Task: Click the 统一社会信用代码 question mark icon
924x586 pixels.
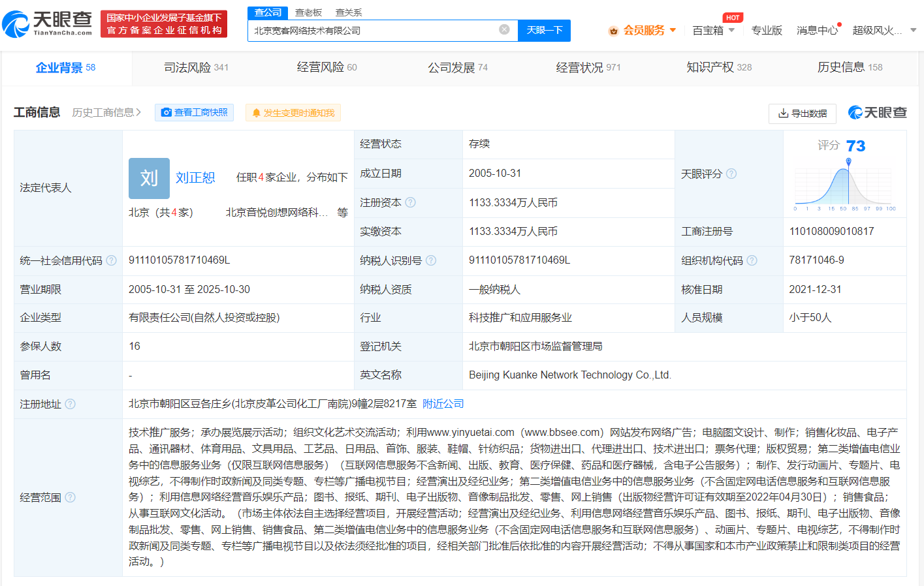Action: (111, 260)
